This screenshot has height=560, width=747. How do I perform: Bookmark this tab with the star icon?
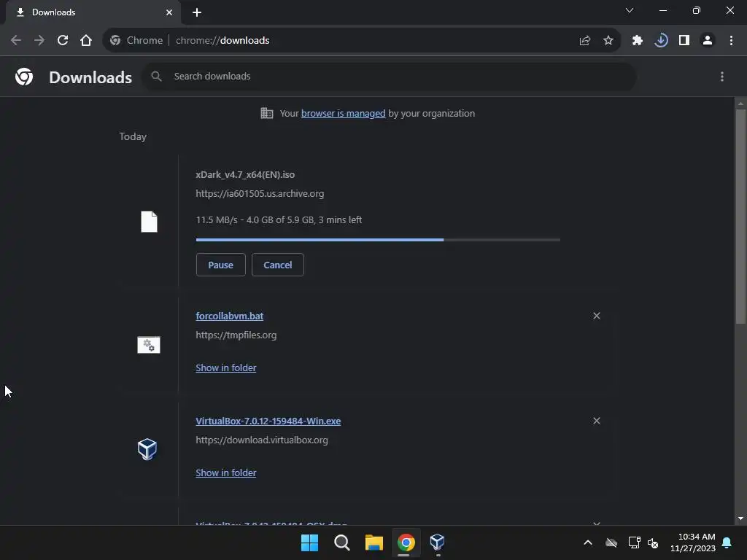click(608, 41)
